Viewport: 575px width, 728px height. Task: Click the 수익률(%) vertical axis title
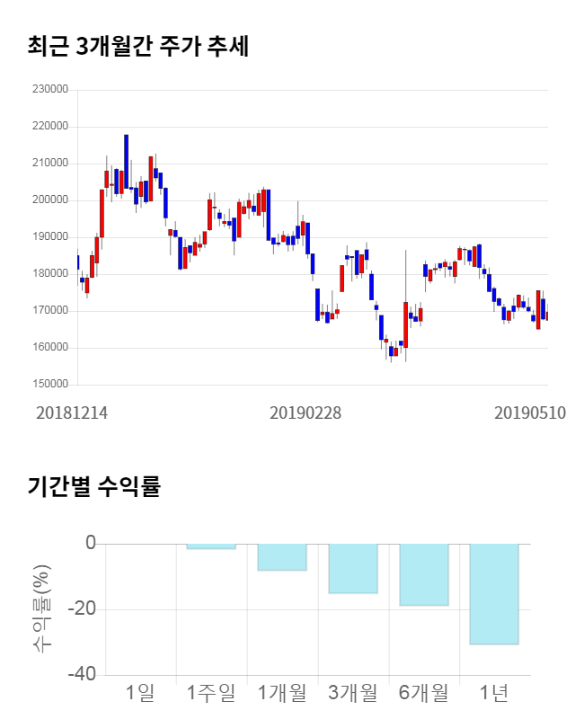click(x=41, y=609)
